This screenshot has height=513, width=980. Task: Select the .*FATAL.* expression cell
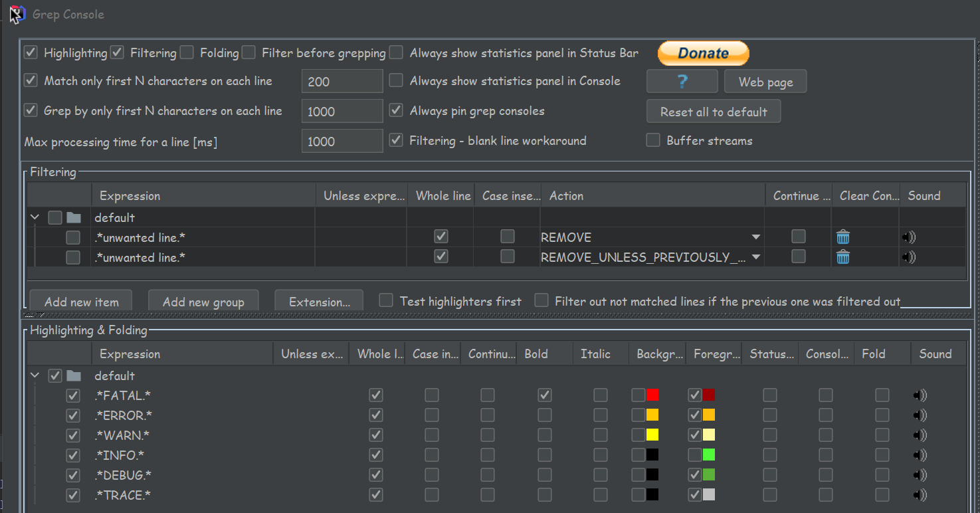pyautogui.click(x=182, y=395)
